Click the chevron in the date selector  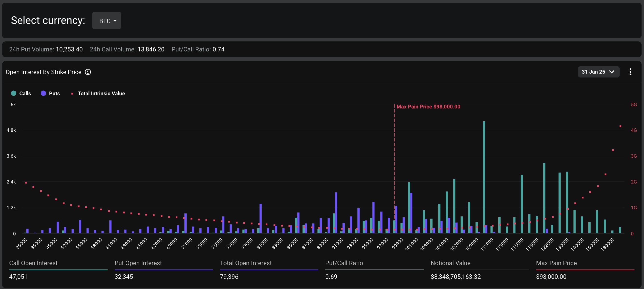[x=612, y=72]
